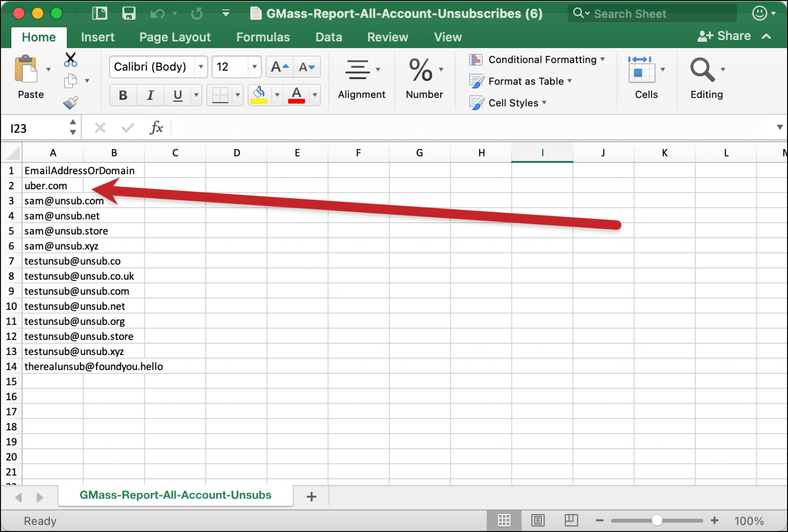This screenshot has width=788, height=532.
Task: Switch to the Page Layout tab
Action: (x=175, y=37)
